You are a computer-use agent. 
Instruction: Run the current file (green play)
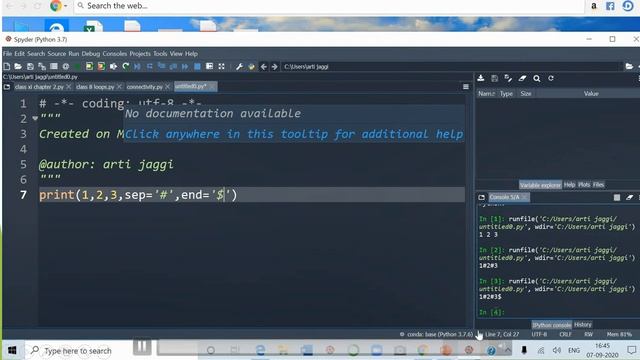tap(78, 66)
